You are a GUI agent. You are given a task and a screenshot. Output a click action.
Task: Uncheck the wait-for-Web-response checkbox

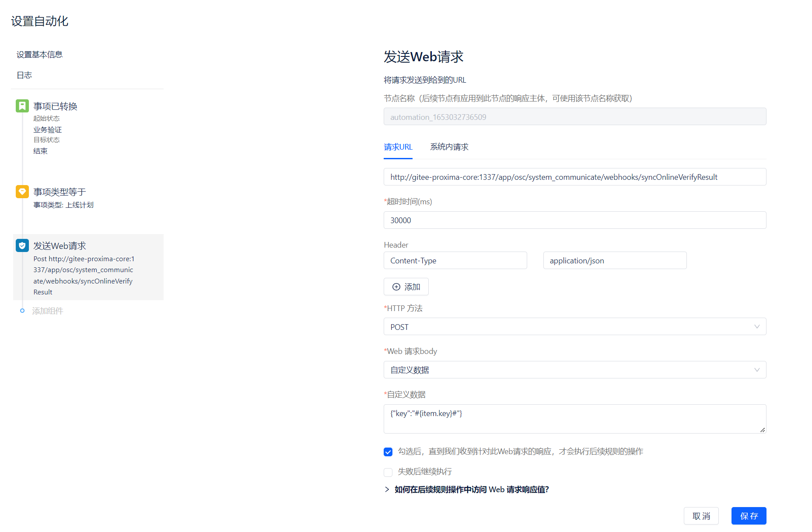pos(388,452)
